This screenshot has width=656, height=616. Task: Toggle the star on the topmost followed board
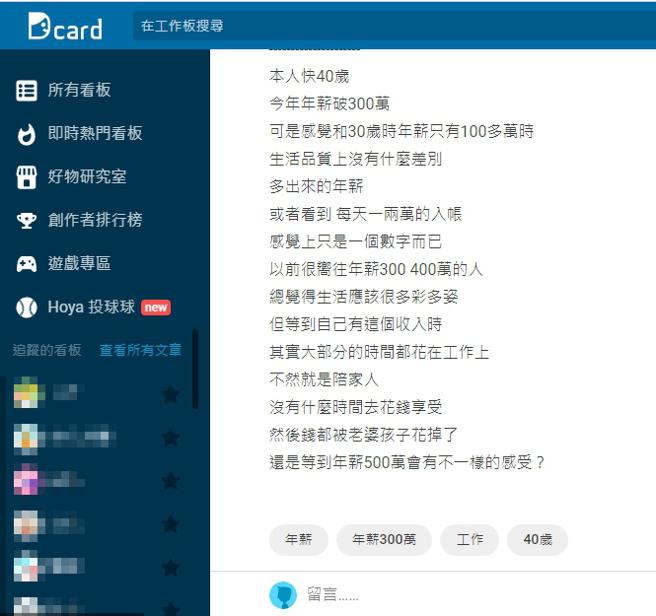point(171,394)
